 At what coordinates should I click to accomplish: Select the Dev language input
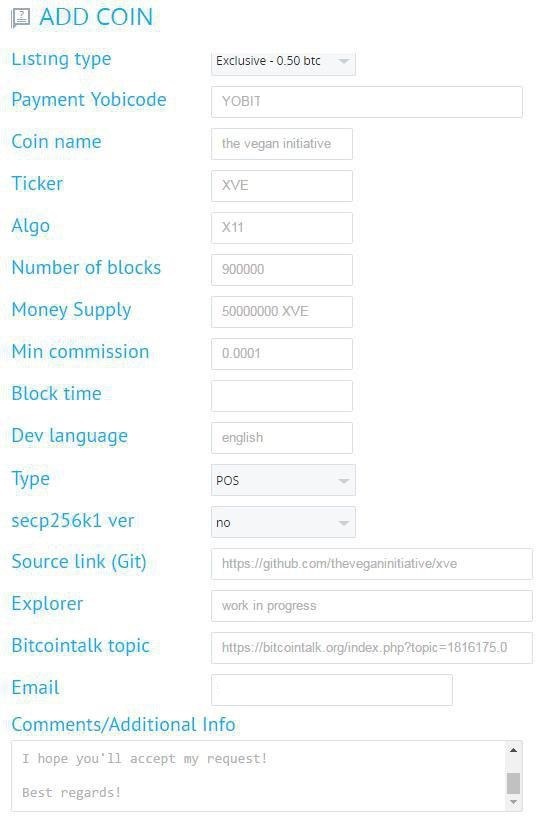pyautogui.click(x=282, y=438)
